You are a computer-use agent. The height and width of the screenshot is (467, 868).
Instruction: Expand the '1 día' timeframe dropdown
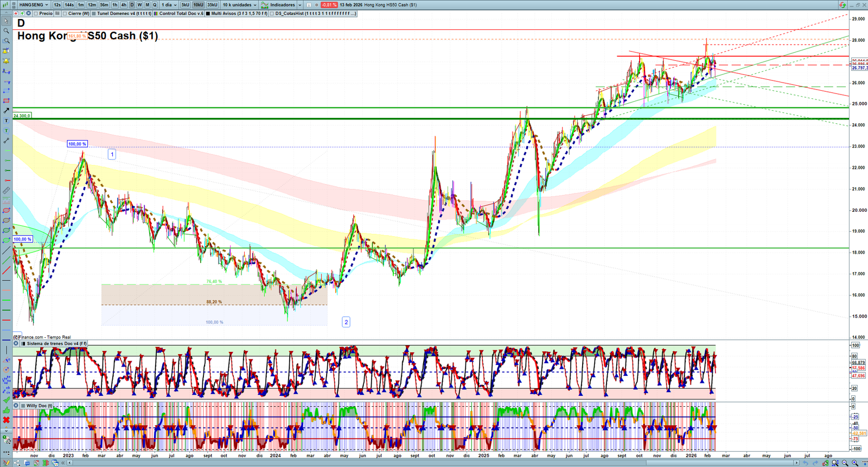pyautogui.click(x=169, y=5)
